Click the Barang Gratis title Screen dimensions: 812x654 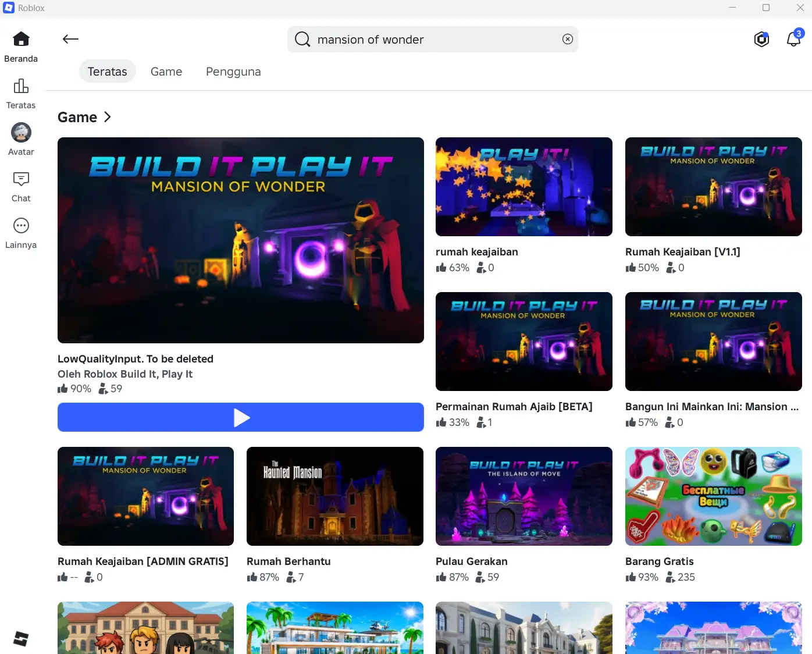point(660,561)
